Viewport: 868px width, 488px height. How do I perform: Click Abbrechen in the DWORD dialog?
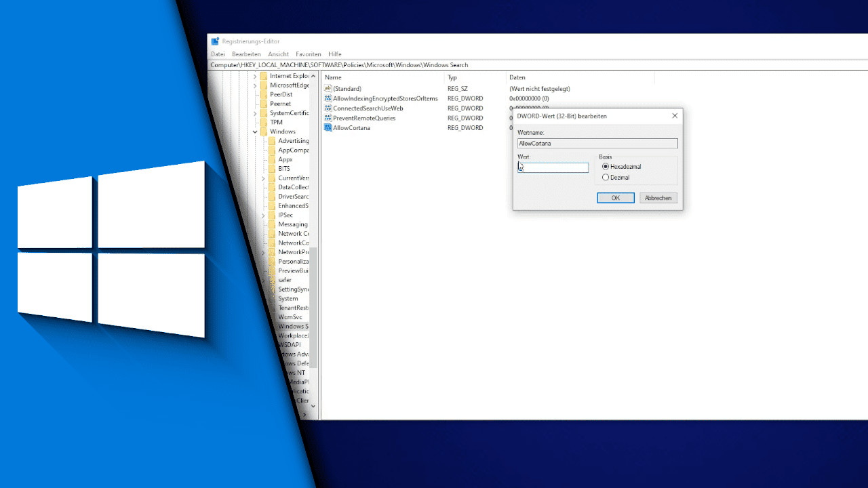coord(658,198)
